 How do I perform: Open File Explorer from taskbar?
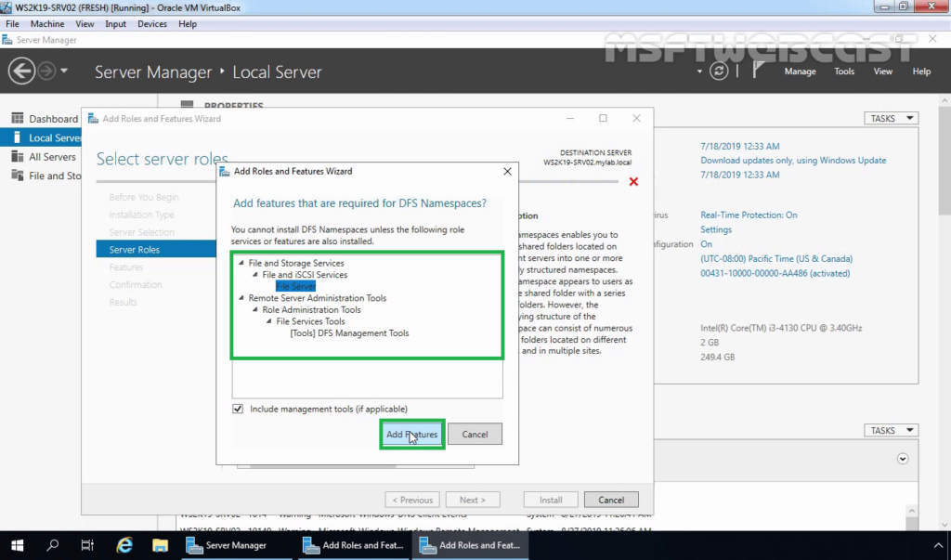pyautogui.click(x=160, y=545)
